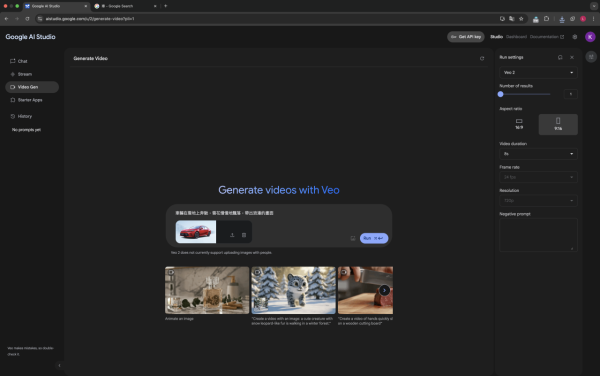Close the Google Search browser tab
Screen dimensions: 600x376
tap(155, 6)
